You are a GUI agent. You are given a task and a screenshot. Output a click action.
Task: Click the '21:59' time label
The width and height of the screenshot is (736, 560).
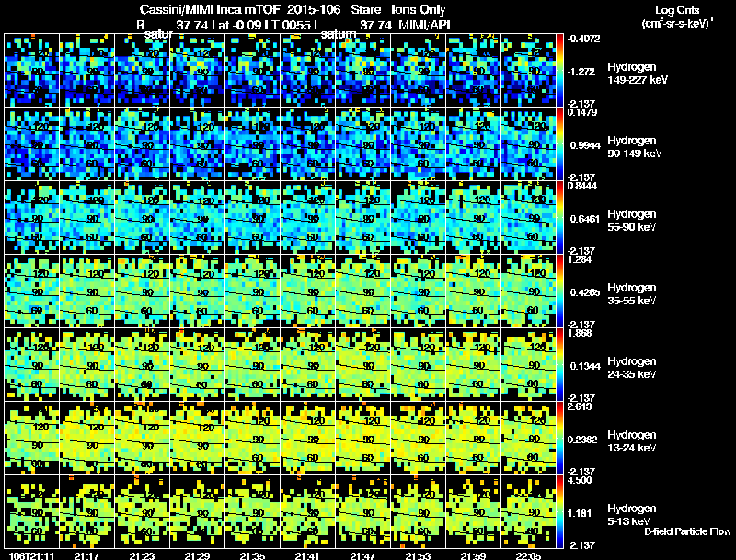click(x=473, y=556)
